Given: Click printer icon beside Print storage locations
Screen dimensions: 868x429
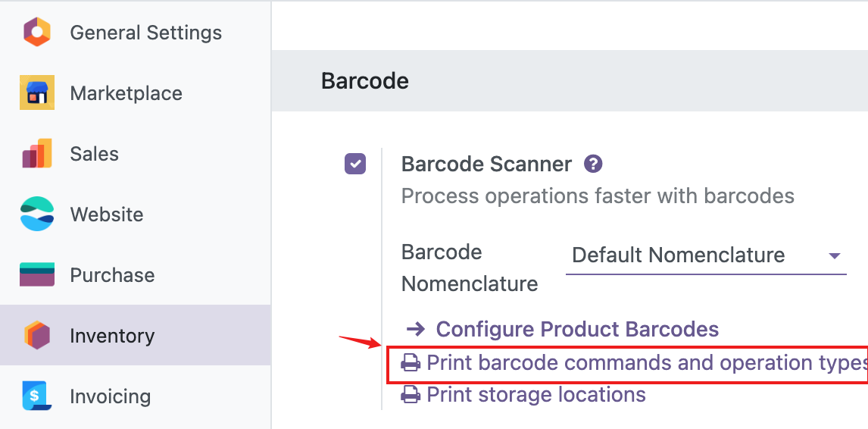Looking at the screenshot, I should (x=411, y=395).
